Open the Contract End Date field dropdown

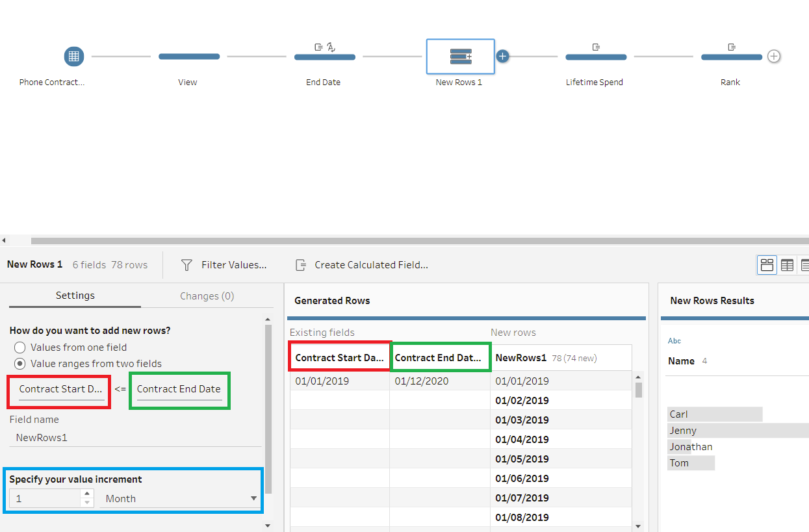click(179, 389)
